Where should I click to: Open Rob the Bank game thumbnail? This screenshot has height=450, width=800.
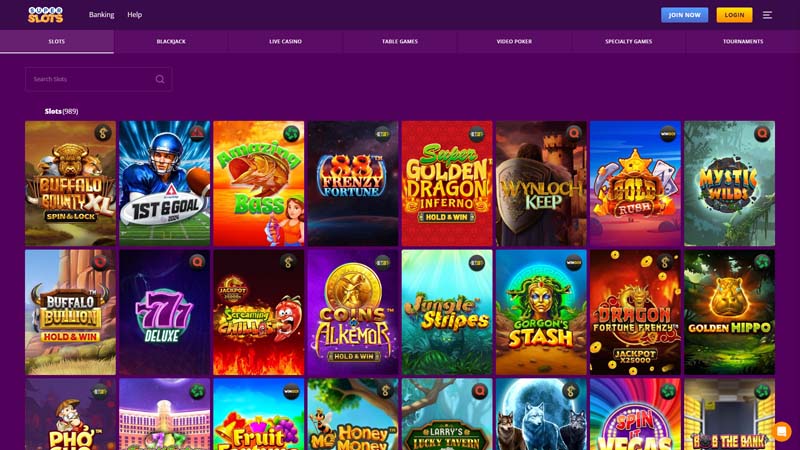click(729, 414)
